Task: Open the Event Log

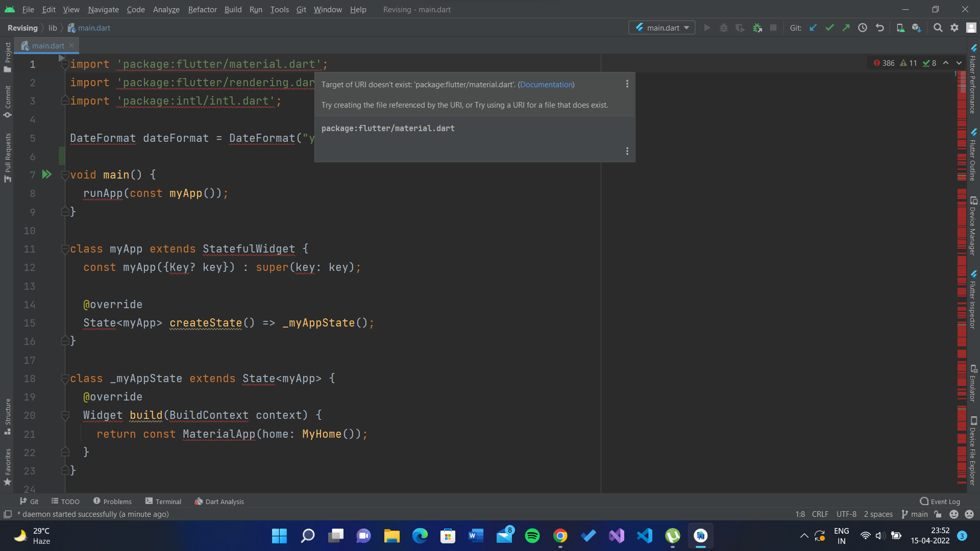Action: (940, 502)
